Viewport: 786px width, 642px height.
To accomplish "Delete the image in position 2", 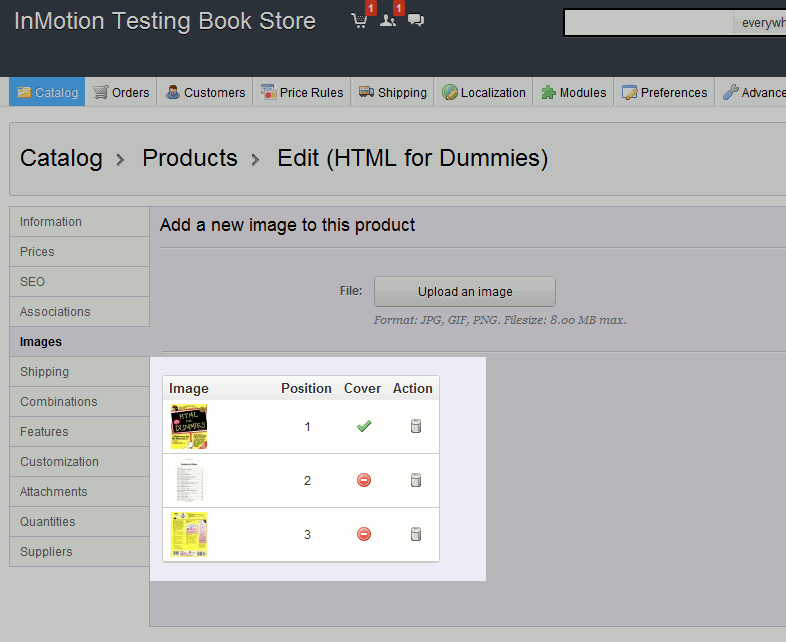I will (416, 481).
